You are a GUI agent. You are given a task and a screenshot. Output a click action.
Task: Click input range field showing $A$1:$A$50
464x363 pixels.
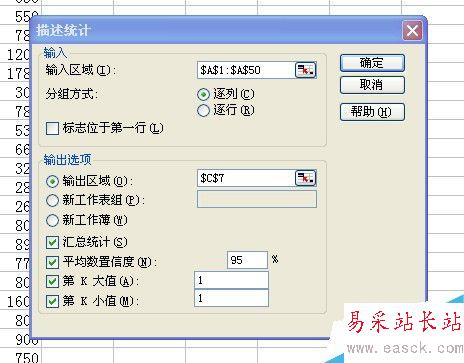click(x=246, y=70)
